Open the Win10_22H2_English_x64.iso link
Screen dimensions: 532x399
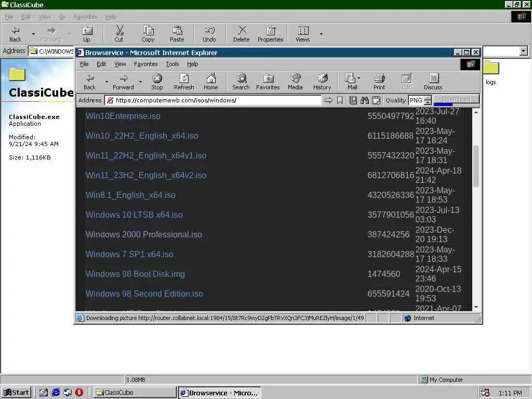click(x=142, y=136)
